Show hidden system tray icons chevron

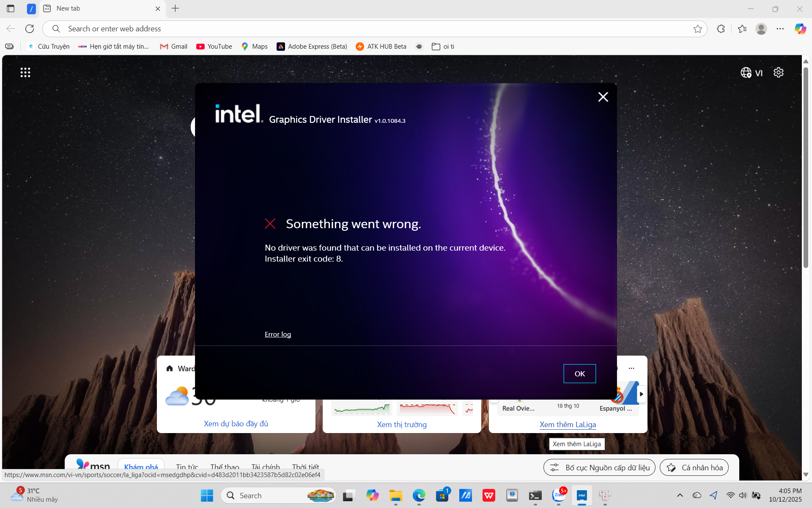tap(680, 495)
